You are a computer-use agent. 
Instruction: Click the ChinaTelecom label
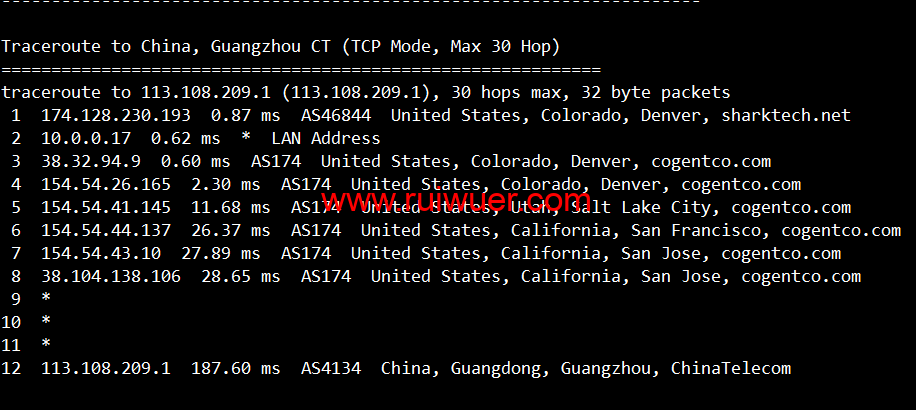(731, 369)
